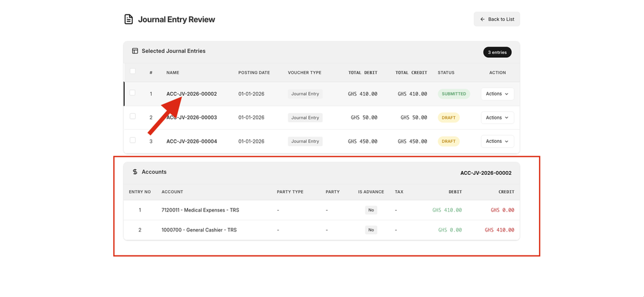Viewport: 644px width, 297px height.
Task: Toggle the select-all checkbox in table header
Action: (132, 72)
